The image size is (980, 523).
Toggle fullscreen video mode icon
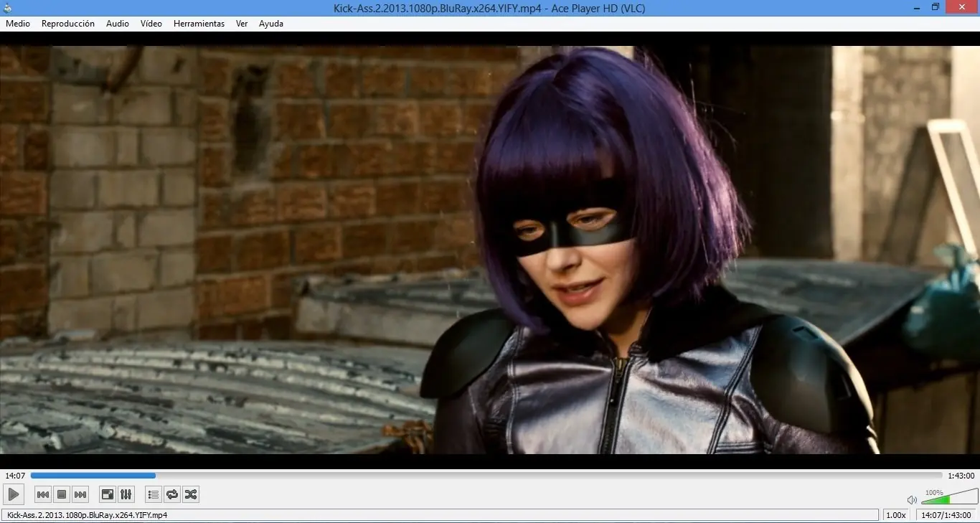(107, 494)
